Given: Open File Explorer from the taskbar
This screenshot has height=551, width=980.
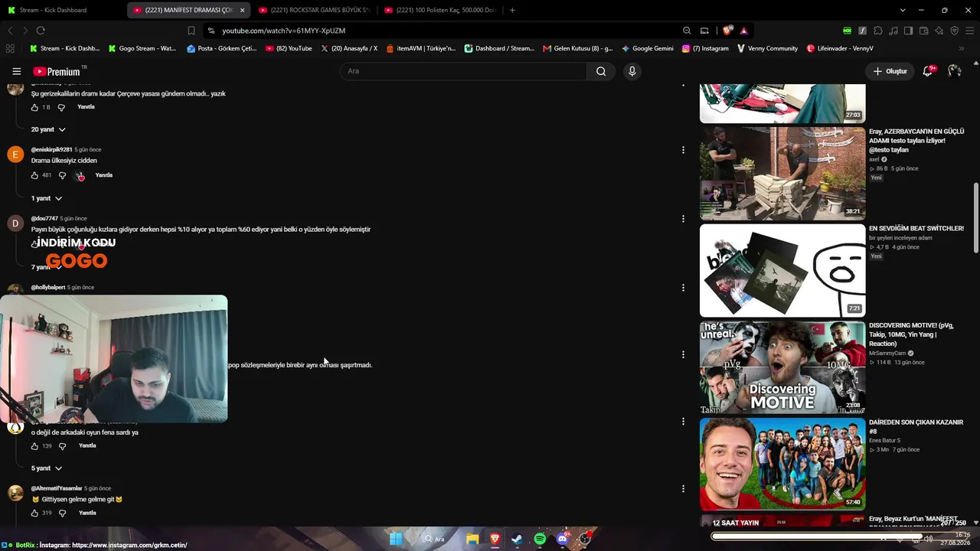Looking at the screenshot, I should click(x=472, y=539).
